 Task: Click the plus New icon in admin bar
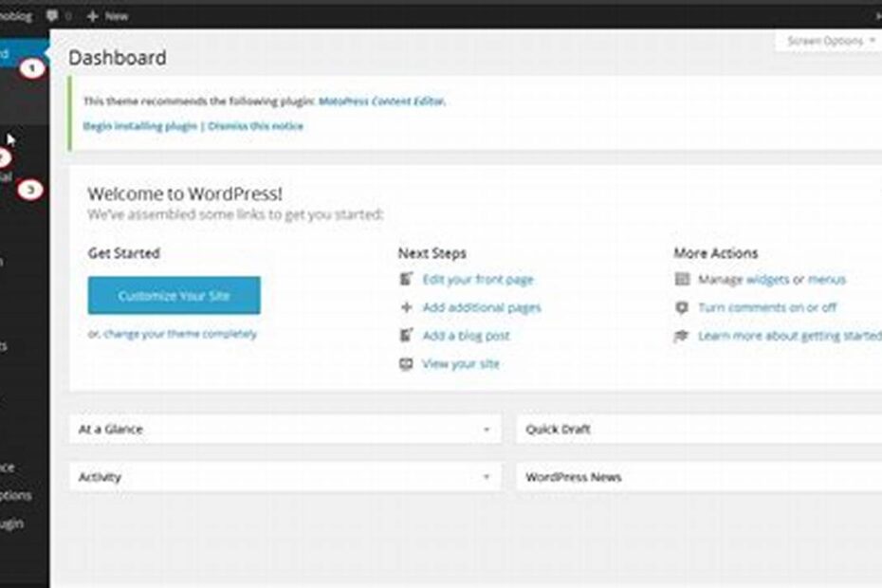pyautogui.click(x=93, y=16)
